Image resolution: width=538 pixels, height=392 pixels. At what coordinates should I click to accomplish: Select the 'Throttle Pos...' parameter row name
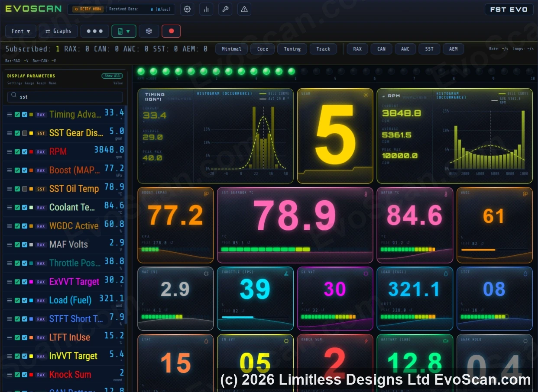[75, 263]
